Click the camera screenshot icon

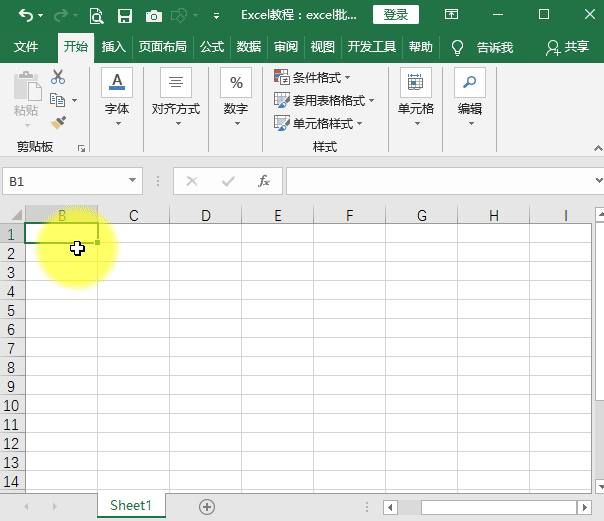coord(154,16)
